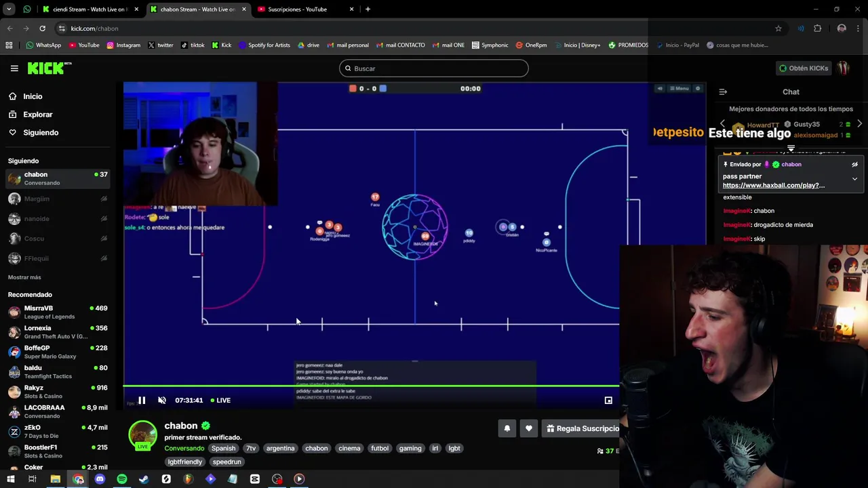Open Discord from the taskbar
868x488 pixels.
click(100, 479)
